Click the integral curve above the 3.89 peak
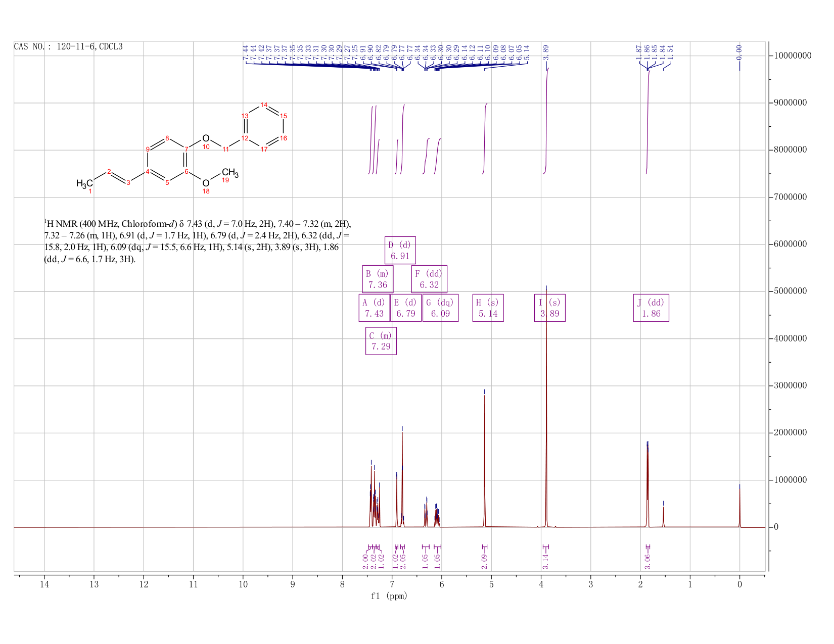 pos(546,121)
